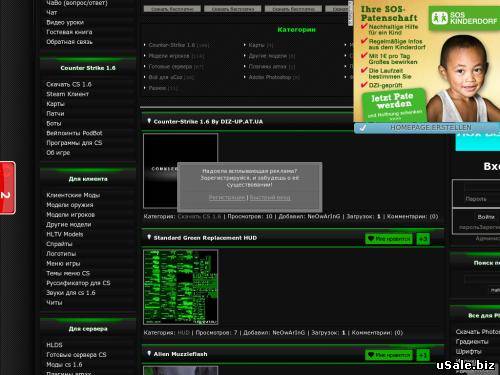The width and height of the screenshot is (500, 375).
Task: Click the Войти login button
Action: pyautogui.click(x=486, y=217)
